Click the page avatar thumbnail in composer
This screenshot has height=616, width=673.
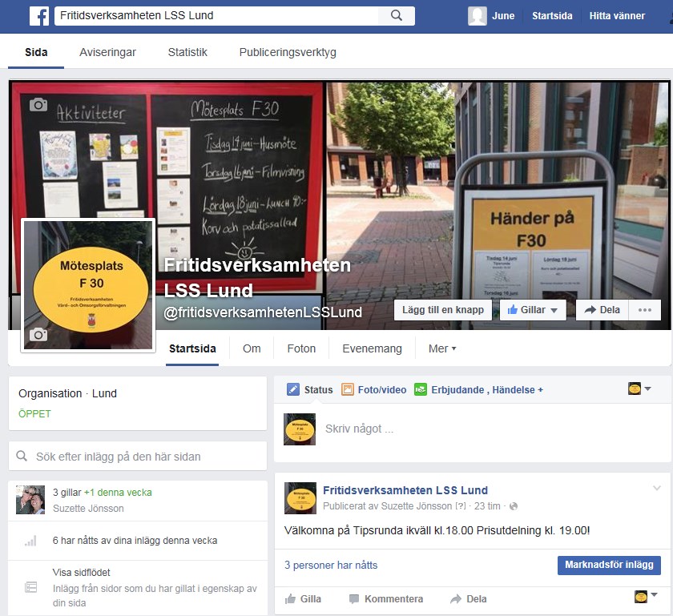[x=300, y=429]
